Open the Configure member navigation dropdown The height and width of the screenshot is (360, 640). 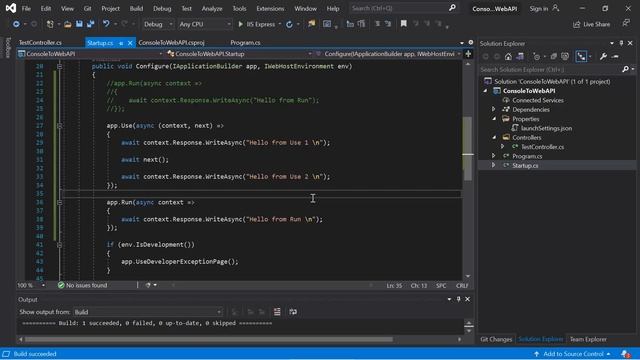click(x=389, y=54)
